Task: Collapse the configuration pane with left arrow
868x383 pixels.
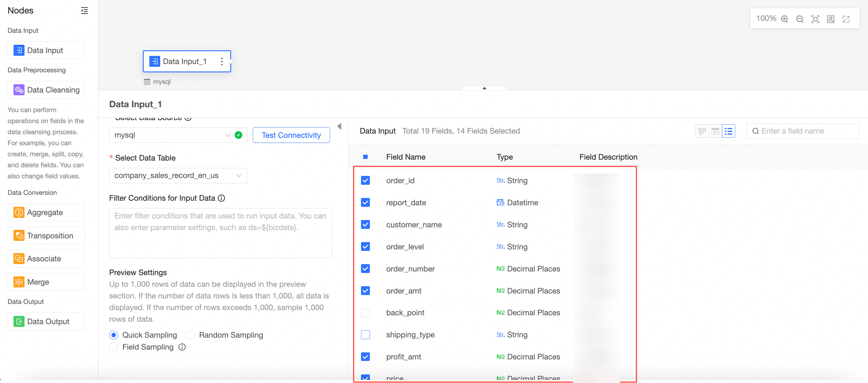Action: click(x=339, y=126)
